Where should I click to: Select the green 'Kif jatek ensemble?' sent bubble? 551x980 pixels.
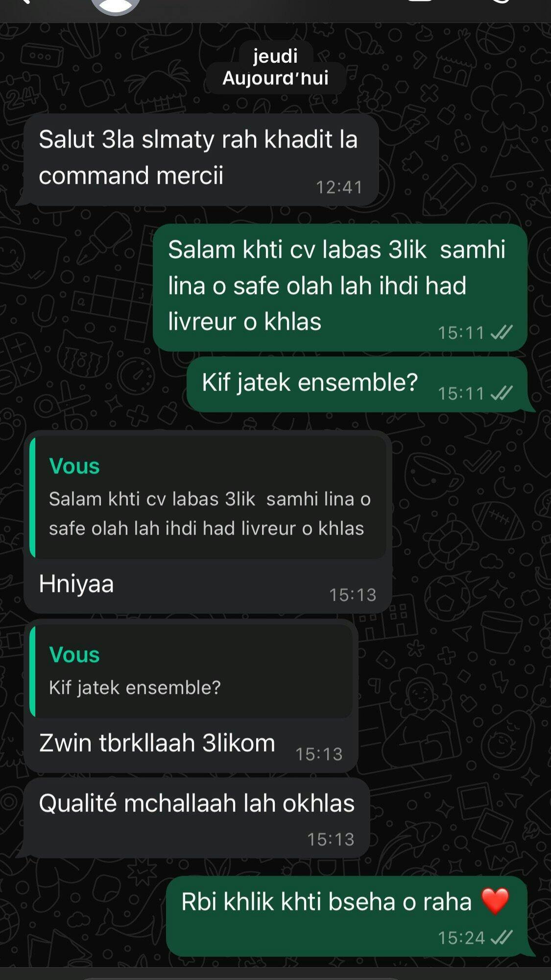[357, 384]
